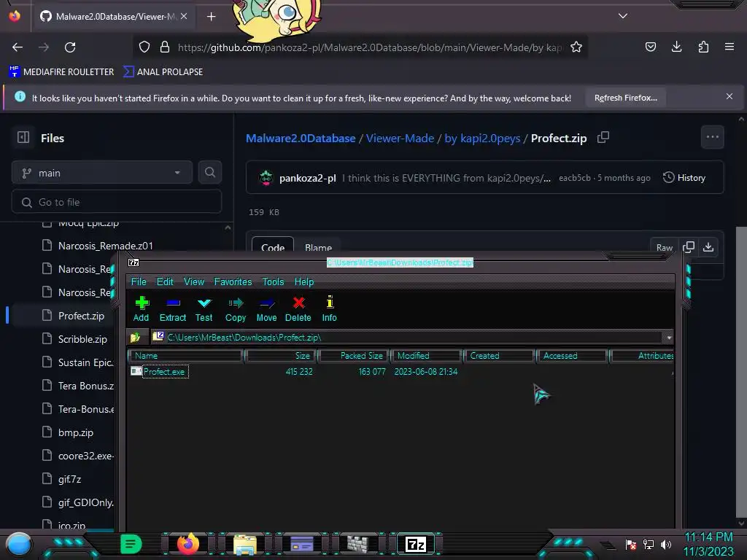Go back in Firefox
The image size is (747, 560).
(18, 47)
